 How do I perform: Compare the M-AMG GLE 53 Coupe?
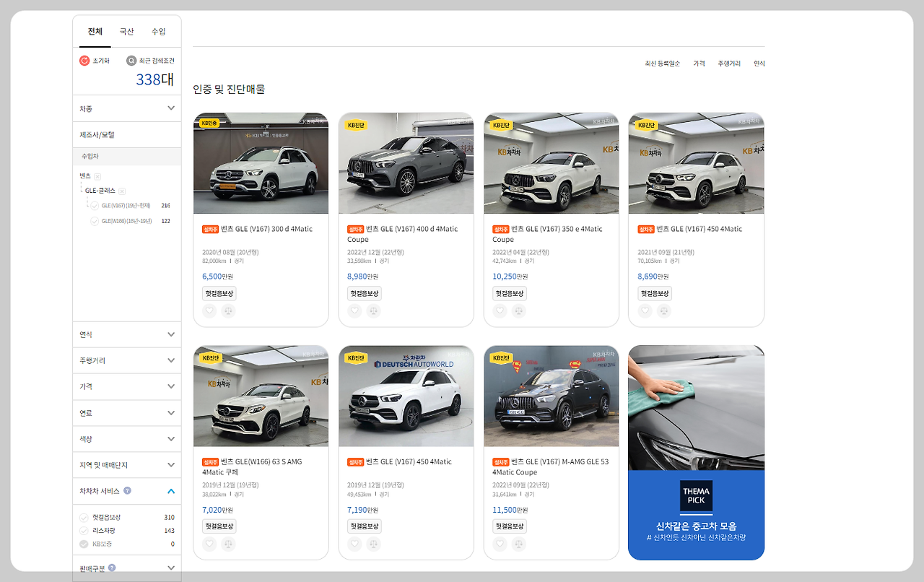[519, 544]
